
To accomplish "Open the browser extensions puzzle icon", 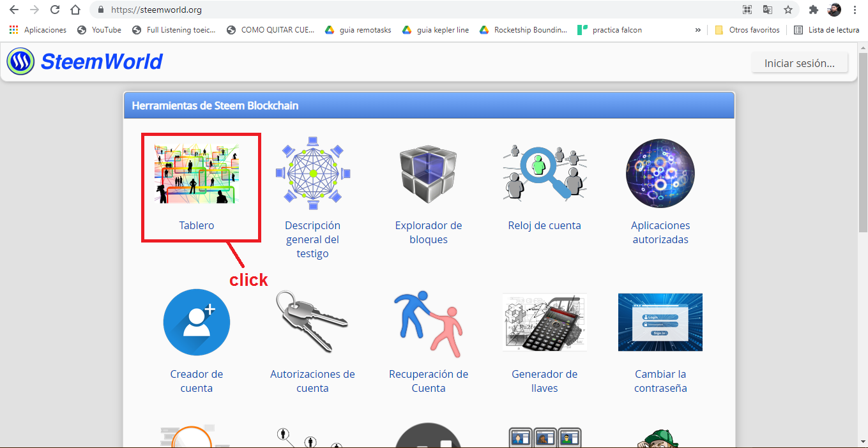I will 814,10.
